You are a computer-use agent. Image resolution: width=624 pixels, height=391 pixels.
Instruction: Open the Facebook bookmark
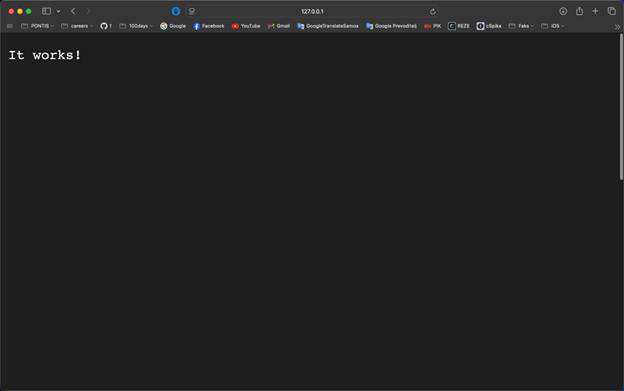tap(209, 26)
